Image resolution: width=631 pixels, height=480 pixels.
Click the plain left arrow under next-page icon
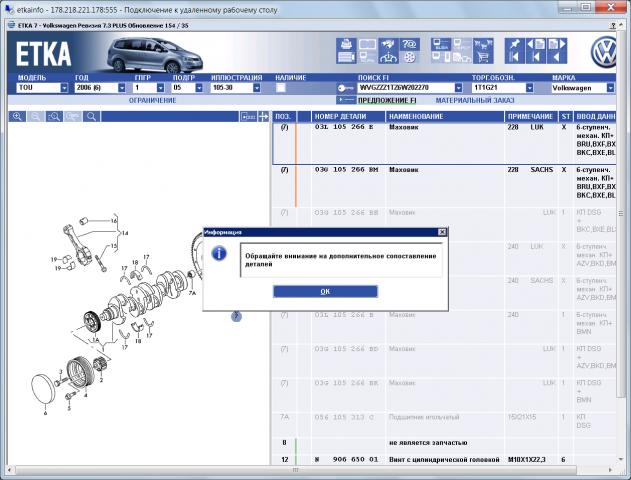pos(557,57)
